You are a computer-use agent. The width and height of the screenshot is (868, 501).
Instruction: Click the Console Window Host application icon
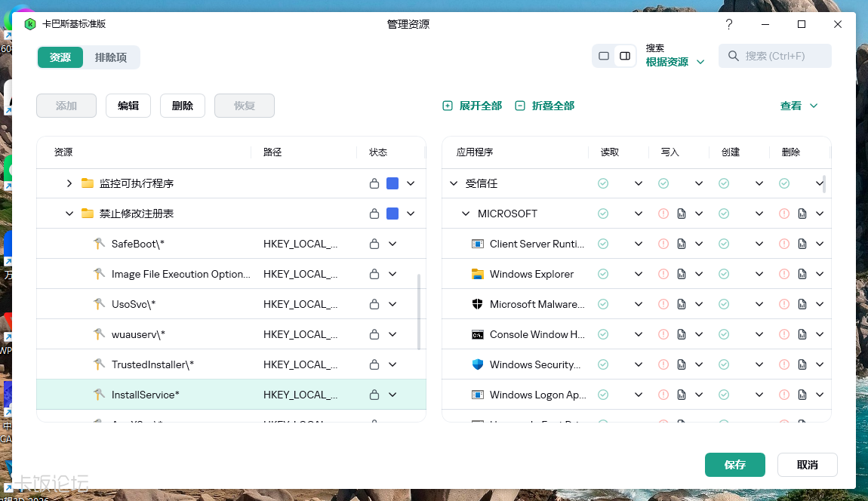pos(477,334)
